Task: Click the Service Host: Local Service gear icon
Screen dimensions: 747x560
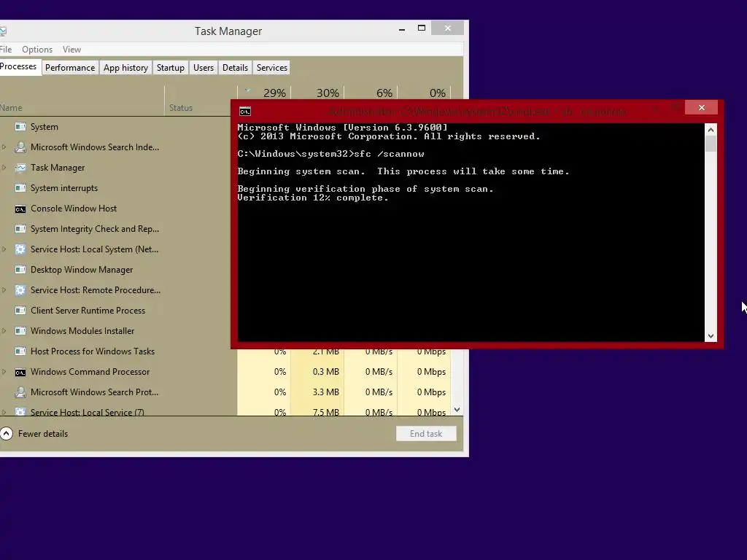Action: pos(20,412)
